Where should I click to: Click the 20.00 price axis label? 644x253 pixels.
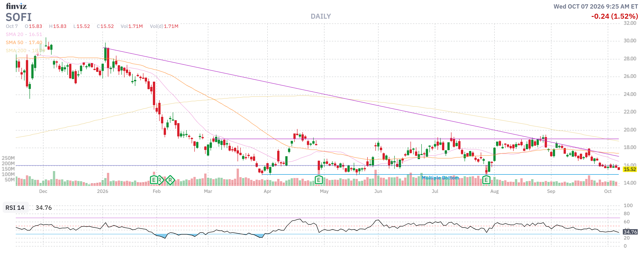[630, 130]
